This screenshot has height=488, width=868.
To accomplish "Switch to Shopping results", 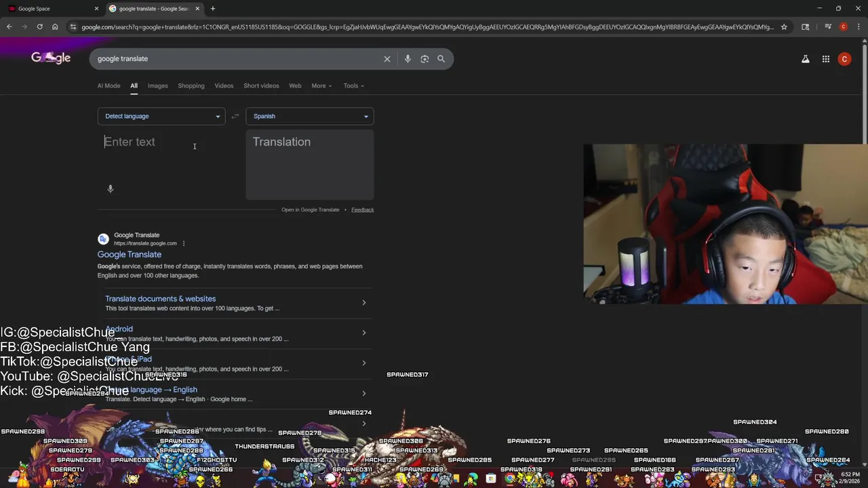I will tap(191, 86).
